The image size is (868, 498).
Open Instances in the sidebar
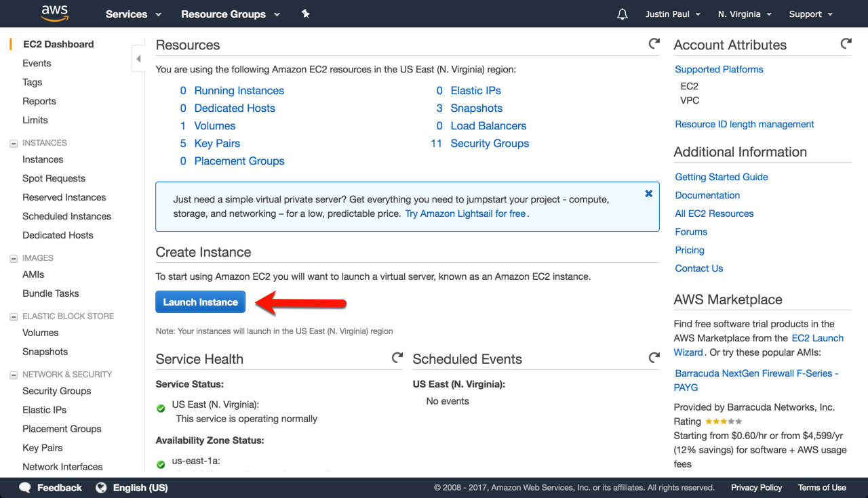pyautogui.click(x=43, y=159)
